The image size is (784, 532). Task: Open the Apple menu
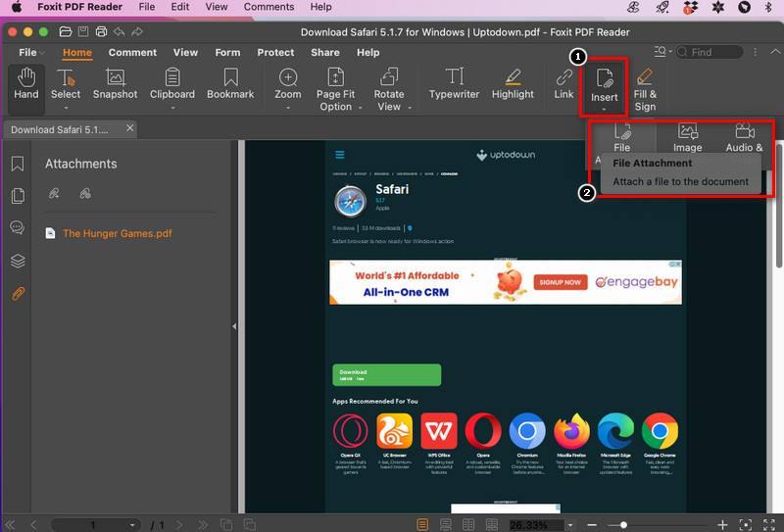pyautogui.click(x=16, y=7)
